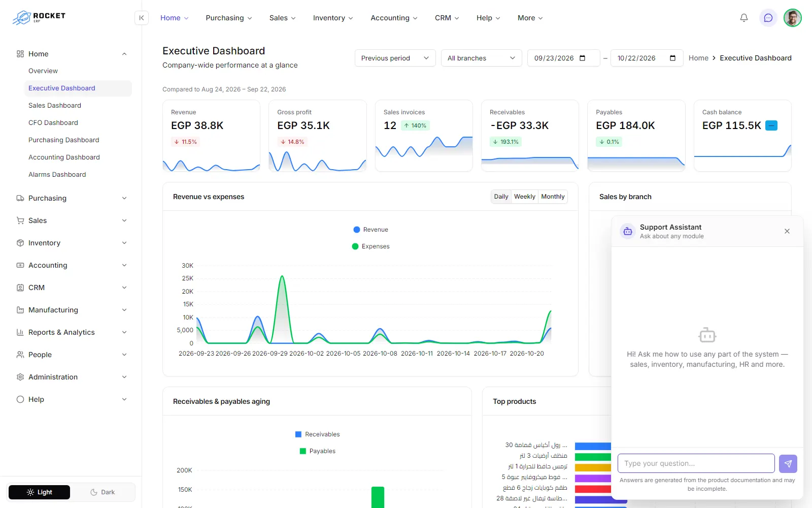This screenshot has width=812, height=508.
Task: Open the Previous period dropdown
Action: coord(395,58)
